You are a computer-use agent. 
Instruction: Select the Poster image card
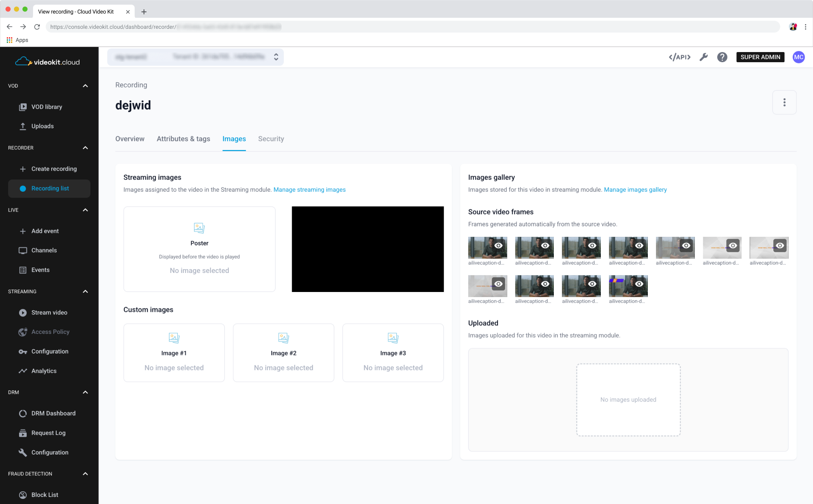199,249
